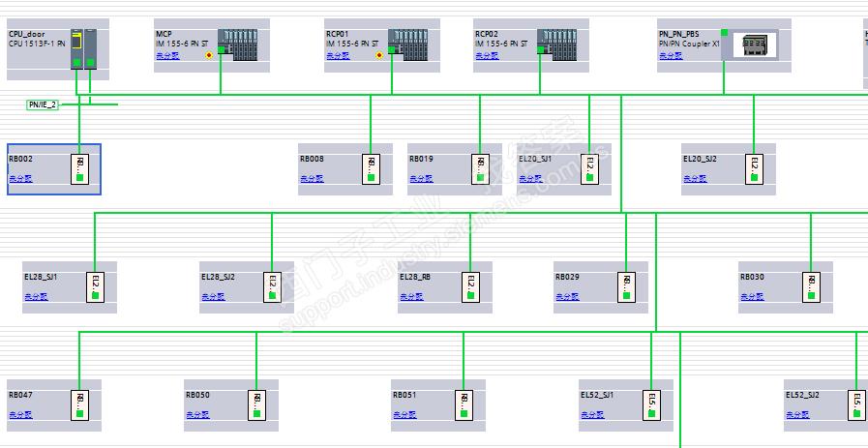Select the EL20_SJ2 device icon

(x=754, y=169)
